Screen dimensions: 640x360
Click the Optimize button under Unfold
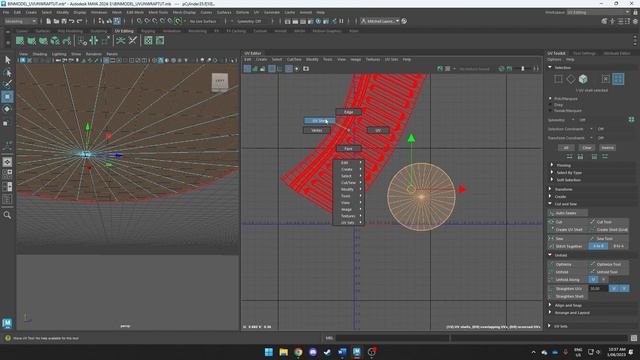click(x=568, y=264)
